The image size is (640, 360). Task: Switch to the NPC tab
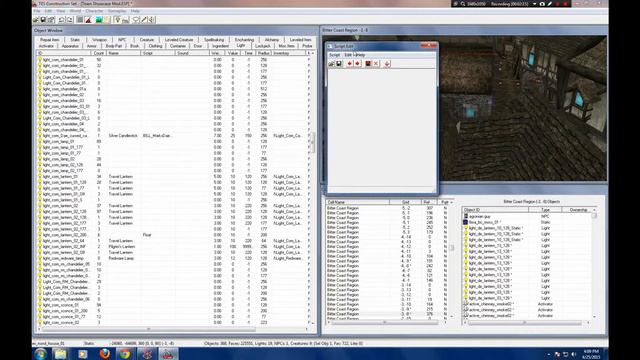[122, 40]
